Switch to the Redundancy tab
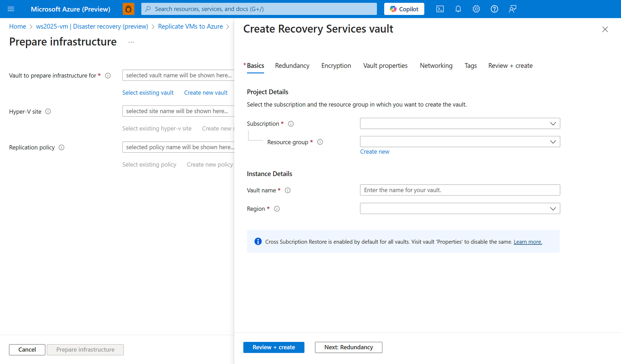Image resolution: width=621 pixels, height=364 pixels. 292,66
